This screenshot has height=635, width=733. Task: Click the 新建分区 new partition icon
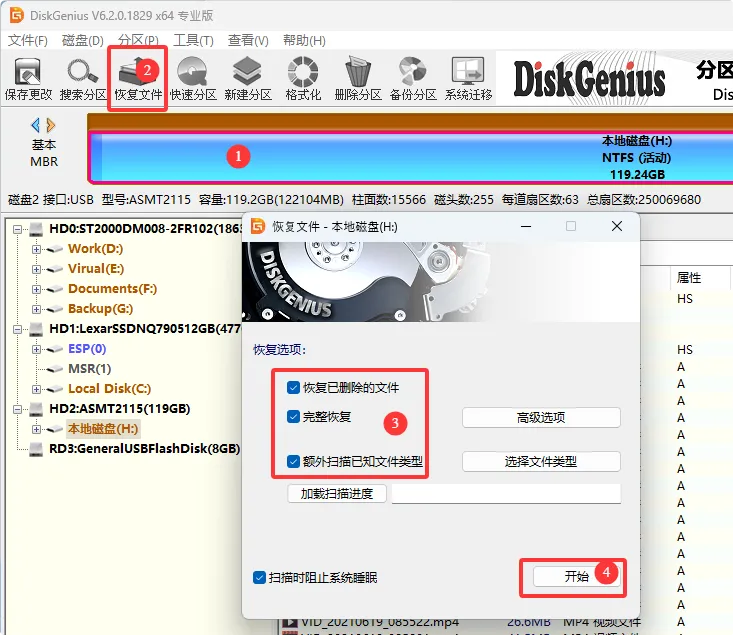pyautogui.click(x=248, y=79)
